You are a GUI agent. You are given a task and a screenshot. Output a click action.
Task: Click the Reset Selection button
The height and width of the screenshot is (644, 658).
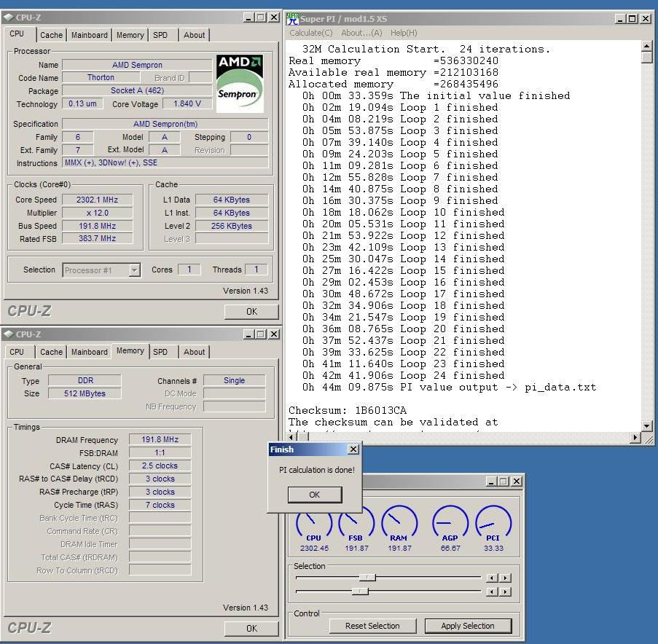(372, 626)
